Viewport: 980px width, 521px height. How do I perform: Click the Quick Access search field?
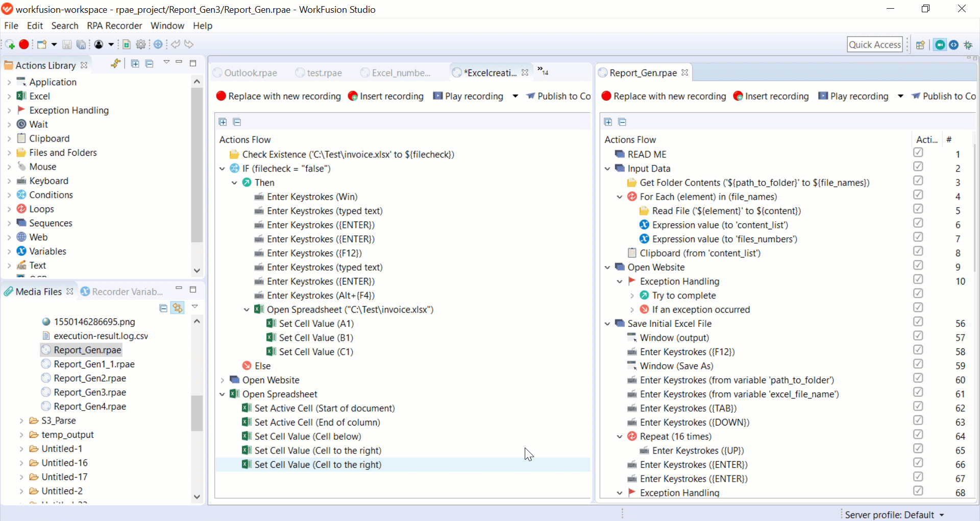pos(875,44)
